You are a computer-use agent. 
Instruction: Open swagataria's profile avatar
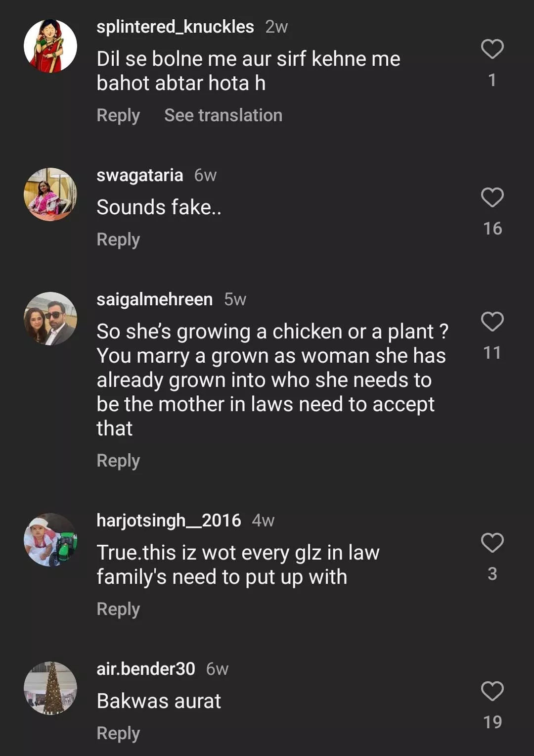click(50, 194)
